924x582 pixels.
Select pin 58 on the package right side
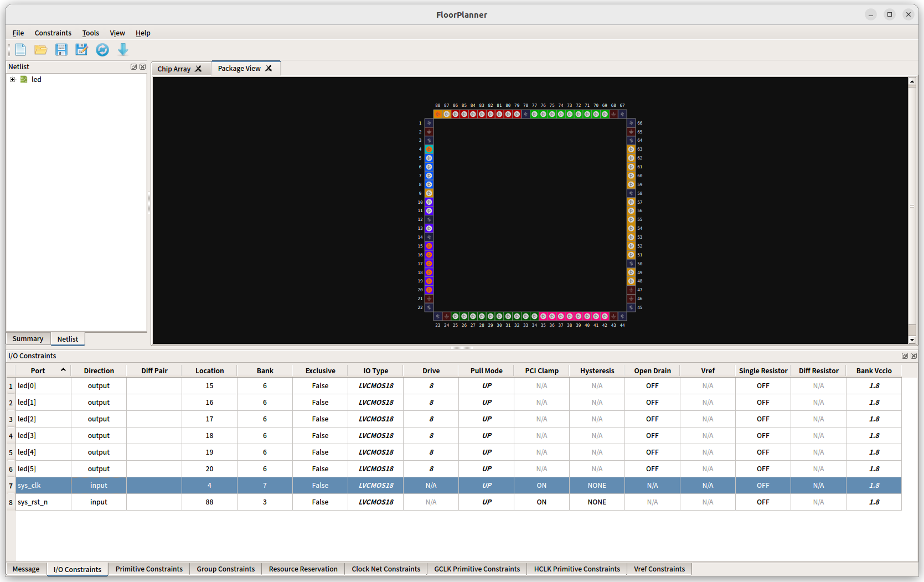(x=631, y=193)
